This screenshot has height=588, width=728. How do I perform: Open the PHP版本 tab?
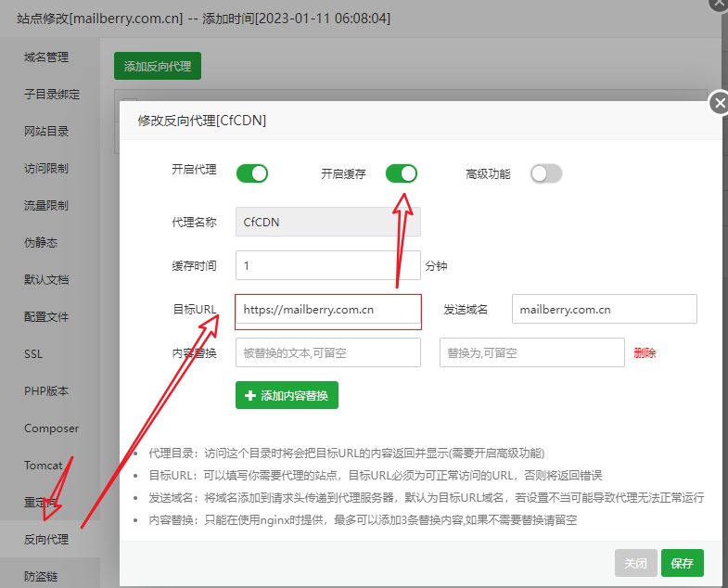[46, 391]
